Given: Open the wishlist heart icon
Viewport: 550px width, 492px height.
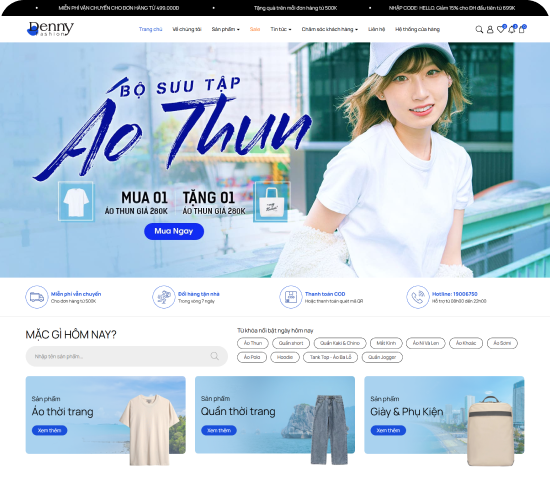Looking at the screenshot, I should coord(501,29).
